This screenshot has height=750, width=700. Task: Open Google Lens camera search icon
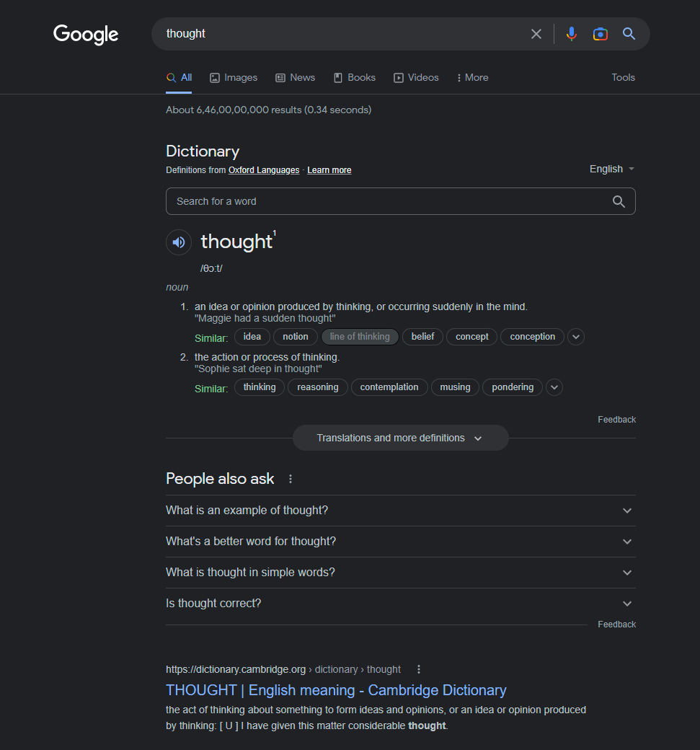(x=600, y=34)
